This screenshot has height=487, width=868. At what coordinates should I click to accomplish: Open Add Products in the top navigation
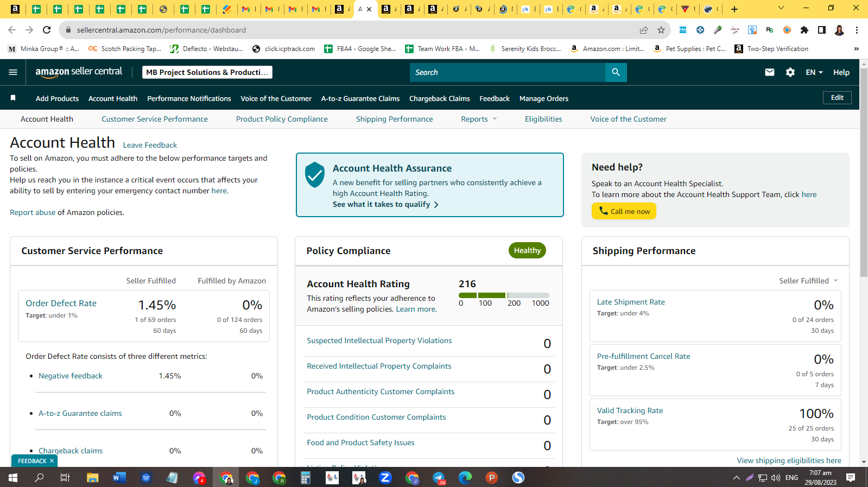57,98
